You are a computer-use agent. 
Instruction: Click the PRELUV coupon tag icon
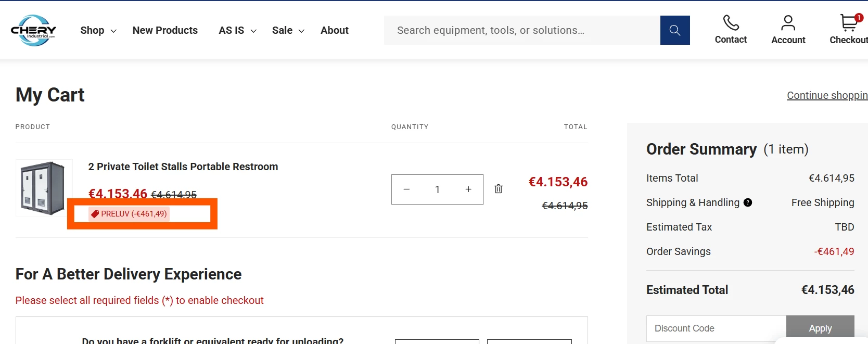click(94, 213)
